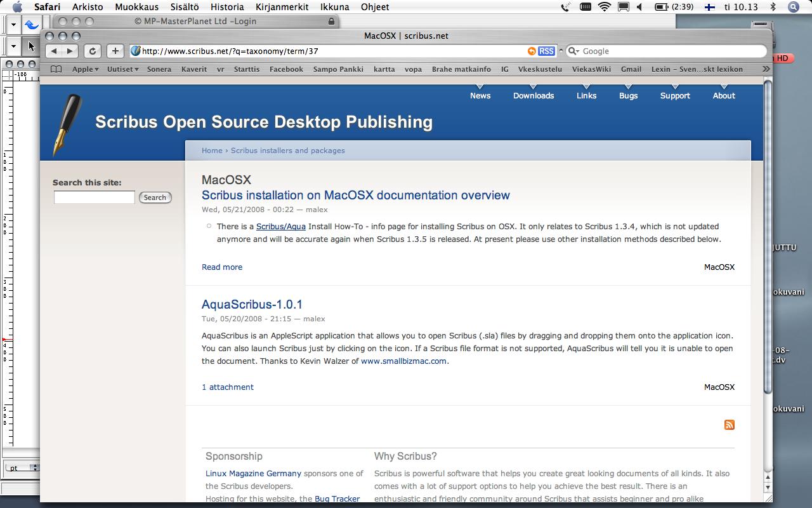Click the lock icon in MasterPlanet window

pos(331,22)
